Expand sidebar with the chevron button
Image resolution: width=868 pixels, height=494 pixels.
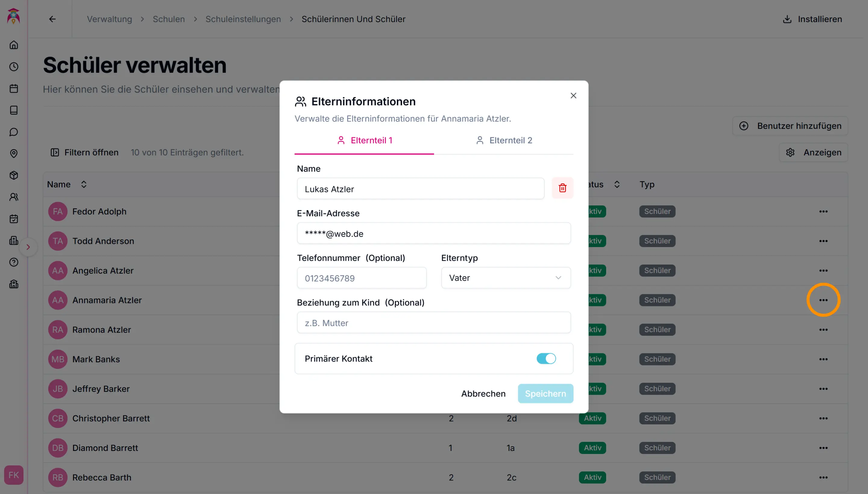pos(28,247)
